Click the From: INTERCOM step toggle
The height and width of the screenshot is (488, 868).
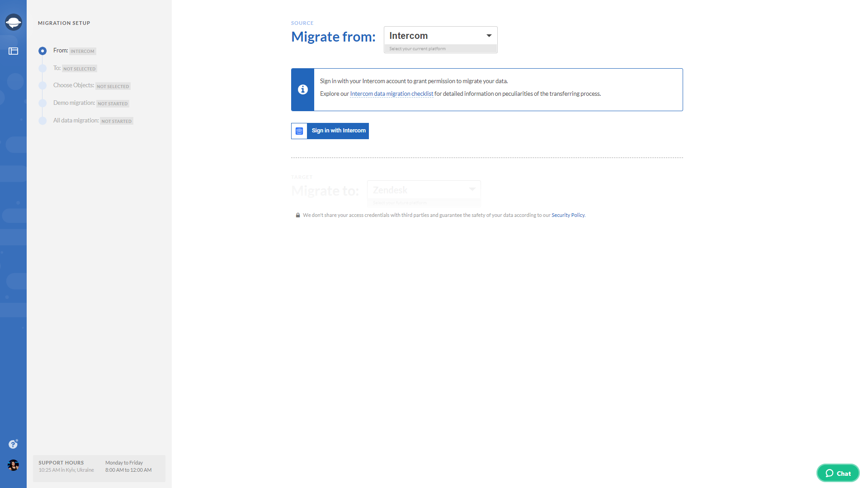pyautogui.click(x=42, y=51)
